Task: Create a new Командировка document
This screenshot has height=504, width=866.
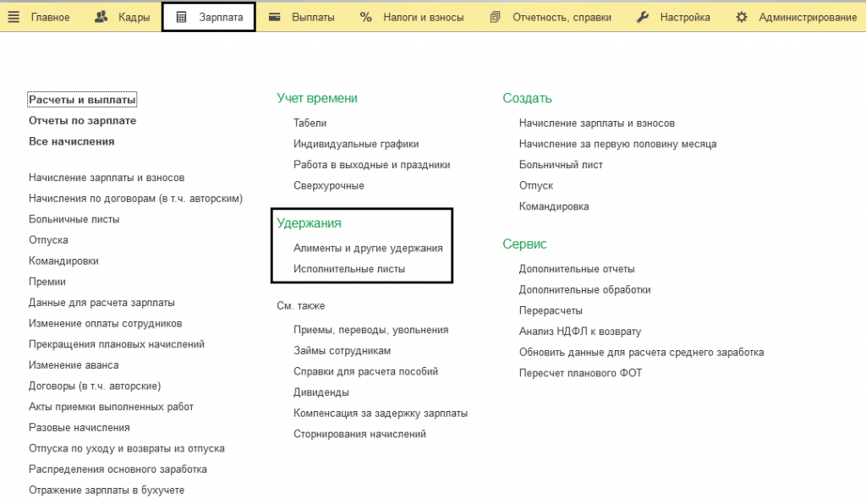Action: click(x=554, y=206)
